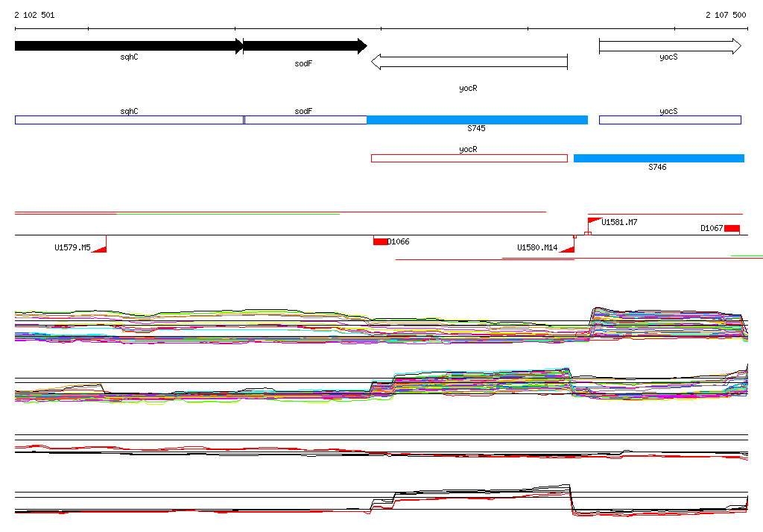Click the yocR label under the white arrow
Image resolution: width=763 pixels, height=532 pixels.
(468, 88)
